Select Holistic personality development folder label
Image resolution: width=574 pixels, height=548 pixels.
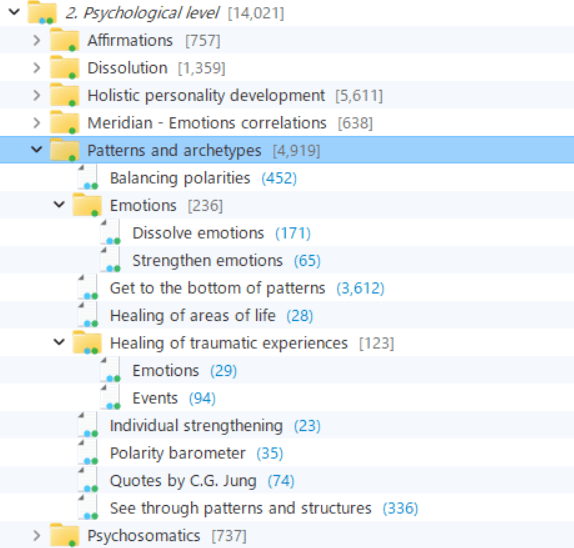pyautogui.click(x=206, y=96)
